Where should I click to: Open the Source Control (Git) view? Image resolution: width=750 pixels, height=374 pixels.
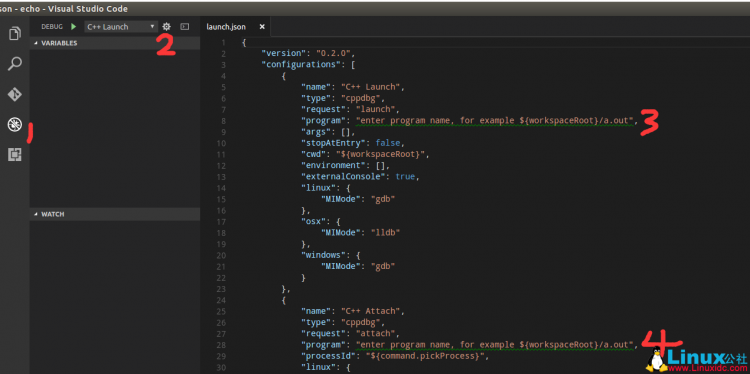tap(15, 94)
